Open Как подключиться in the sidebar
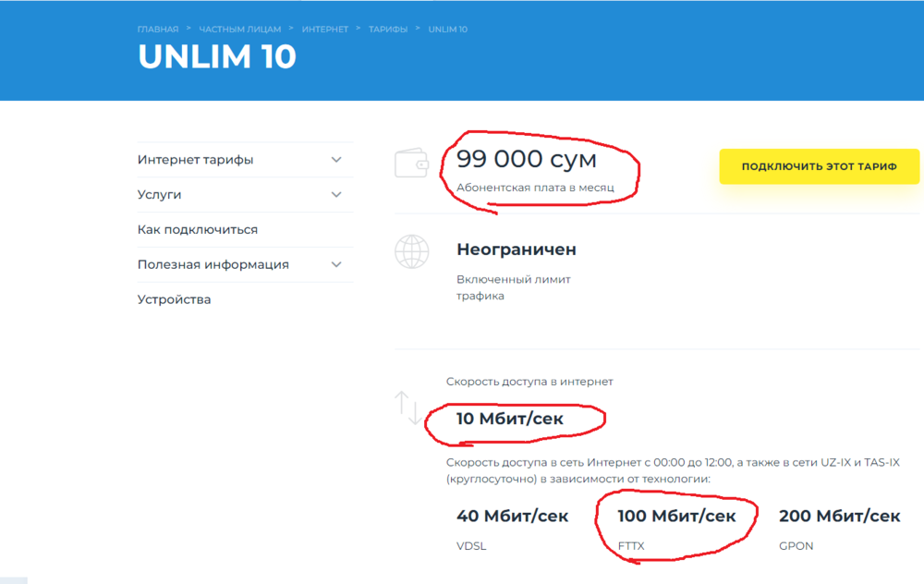Viewport: 924px width, 584px height. [x=198, y=229]
